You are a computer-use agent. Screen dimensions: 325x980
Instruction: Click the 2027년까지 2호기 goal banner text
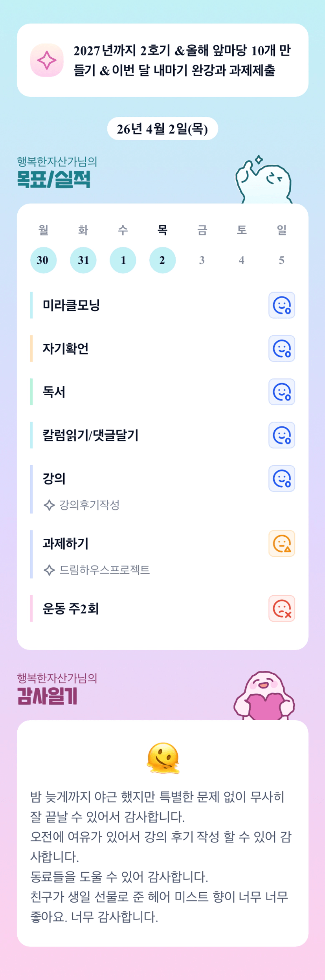[182, 60]
